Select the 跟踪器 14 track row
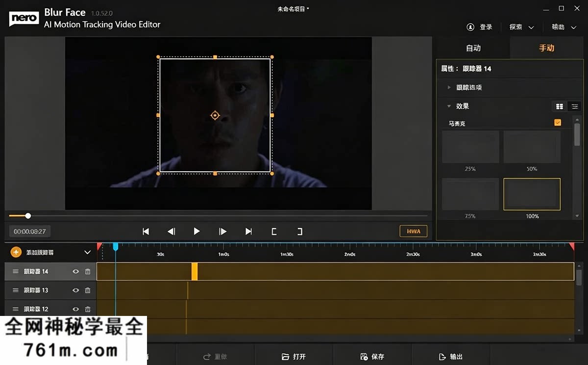588x365 pixels. 50,271
